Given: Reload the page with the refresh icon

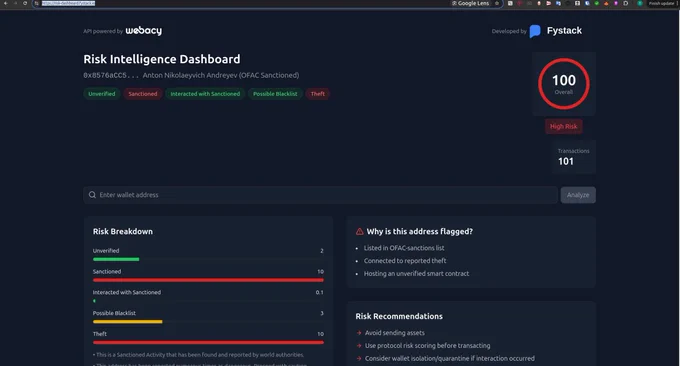Looking at the screenshot, I should pos(25,3).
